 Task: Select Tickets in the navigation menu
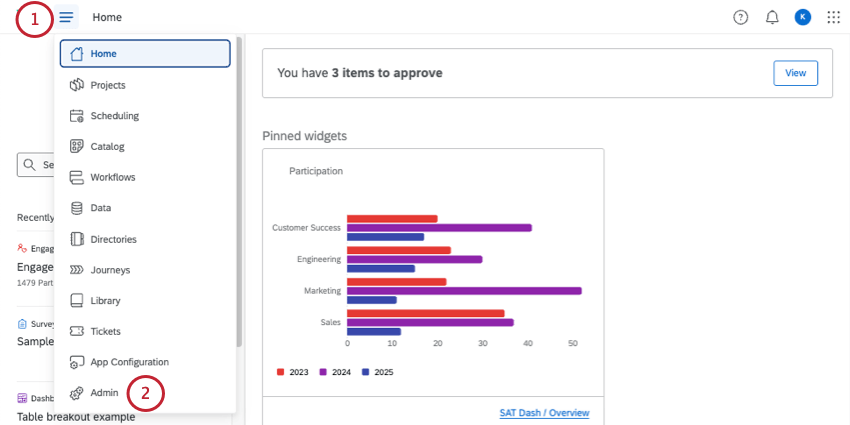[105, 331]
